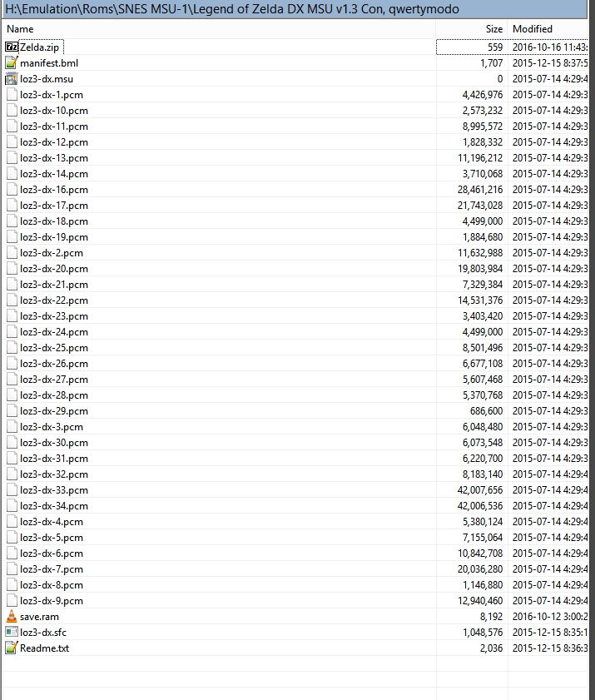The image size is (595, 700).
Task: Sort files by the Size column header
Action: (x=472, y=29)
